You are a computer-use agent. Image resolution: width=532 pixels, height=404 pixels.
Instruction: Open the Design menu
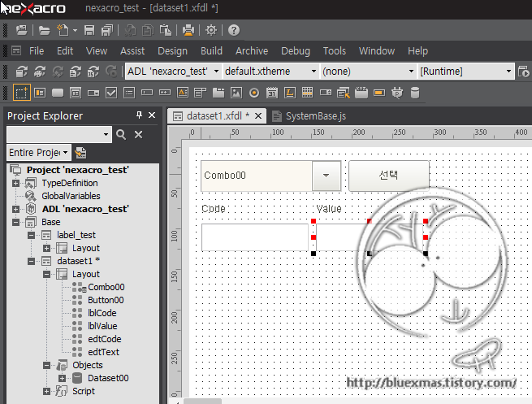click(172, 51)
